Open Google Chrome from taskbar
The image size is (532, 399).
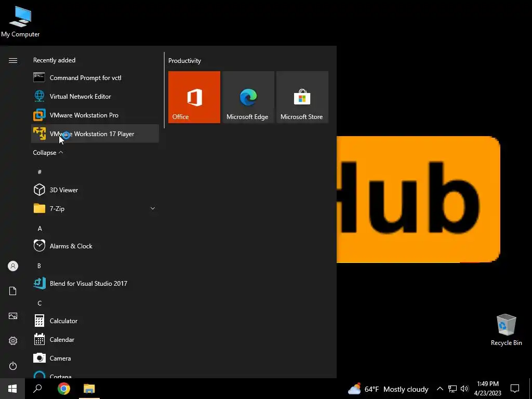tap(64, 389)
